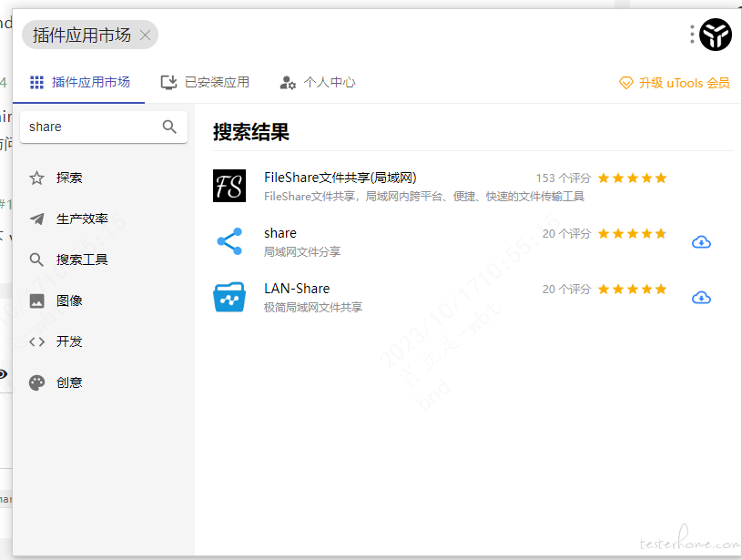742x560 pixels.
Task: Click the magnifier icon beside 搜索工具
Action: (x=37, y=260)
